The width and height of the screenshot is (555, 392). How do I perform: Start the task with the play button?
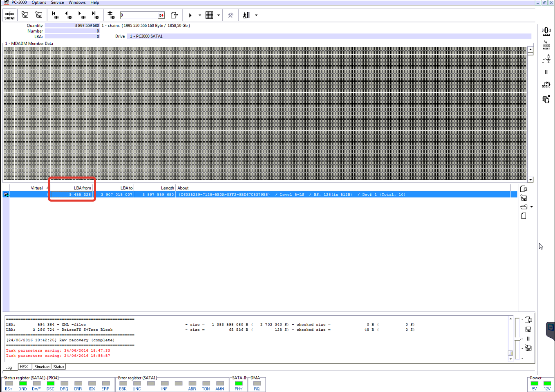(x=190, y=15)
